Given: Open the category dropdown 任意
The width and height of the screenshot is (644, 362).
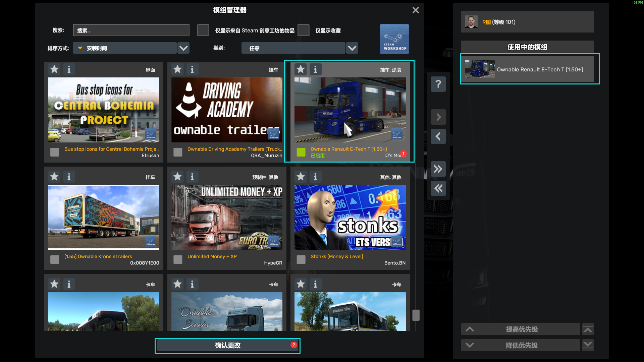Looking at the screenshot, I should 293,48.
